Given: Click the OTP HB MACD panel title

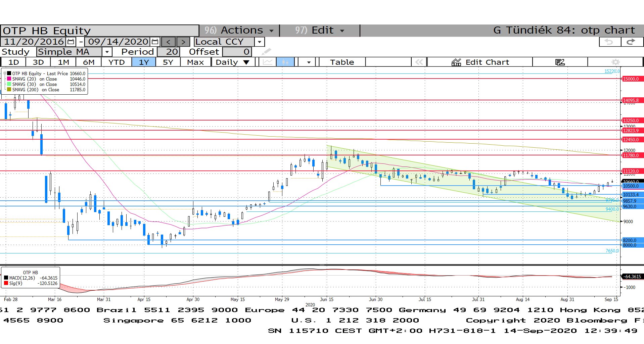Looking at the screenshot, I should pyautogui.click(x=31, y=273).
